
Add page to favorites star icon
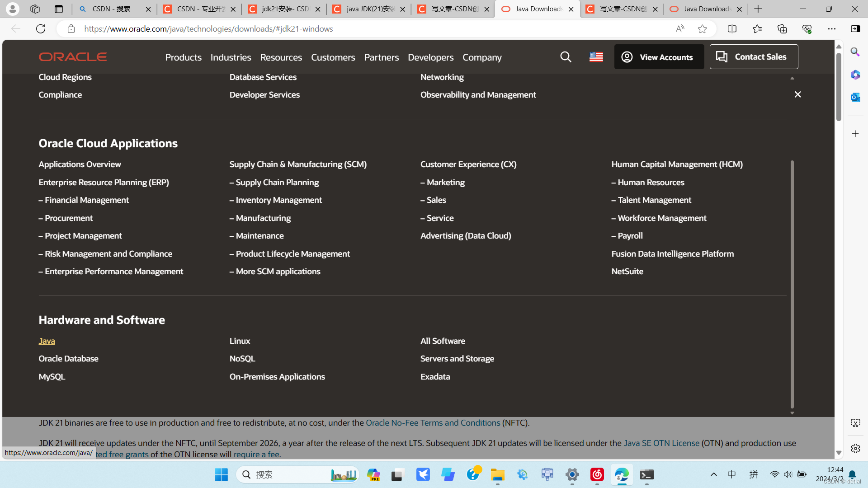(702, 28)
